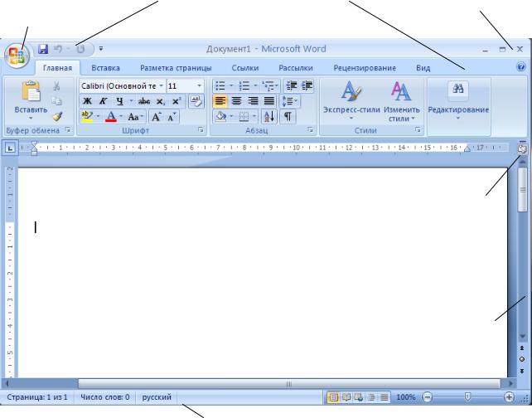532x418 pixels.
Task: Switch to the Рецензирование tab
Action: (365, 68)
